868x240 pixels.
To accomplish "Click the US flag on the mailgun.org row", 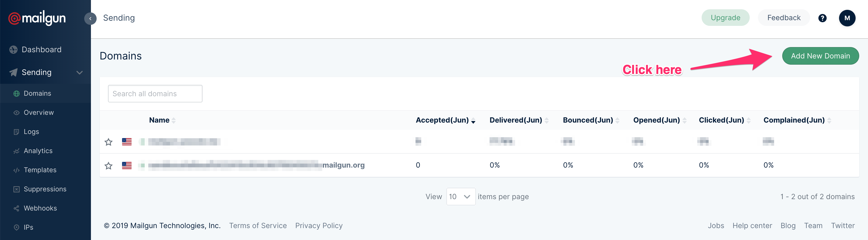I will [x=127, y=166].
